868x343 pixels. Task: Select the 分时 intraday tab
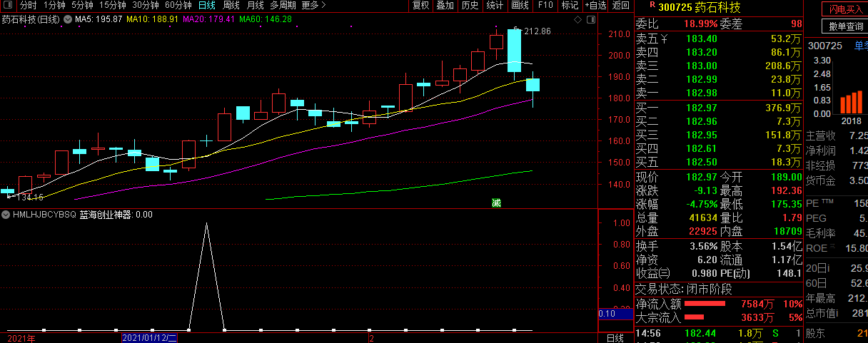[28, 6]
